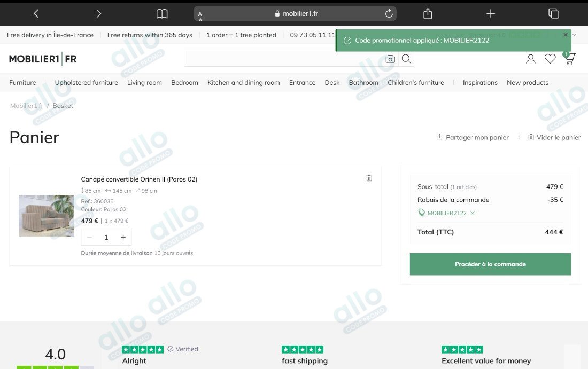The height and width of the screenshot is (369, 588).
Task: Open the Desk category
Action: click(332, 82)
